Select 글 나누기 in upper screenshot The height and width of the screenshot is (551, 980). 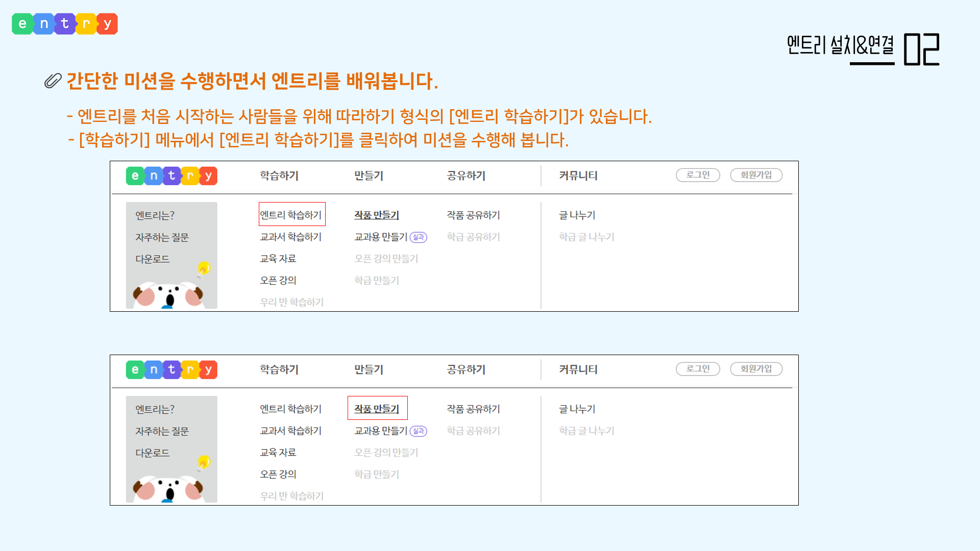click(577, 215)
